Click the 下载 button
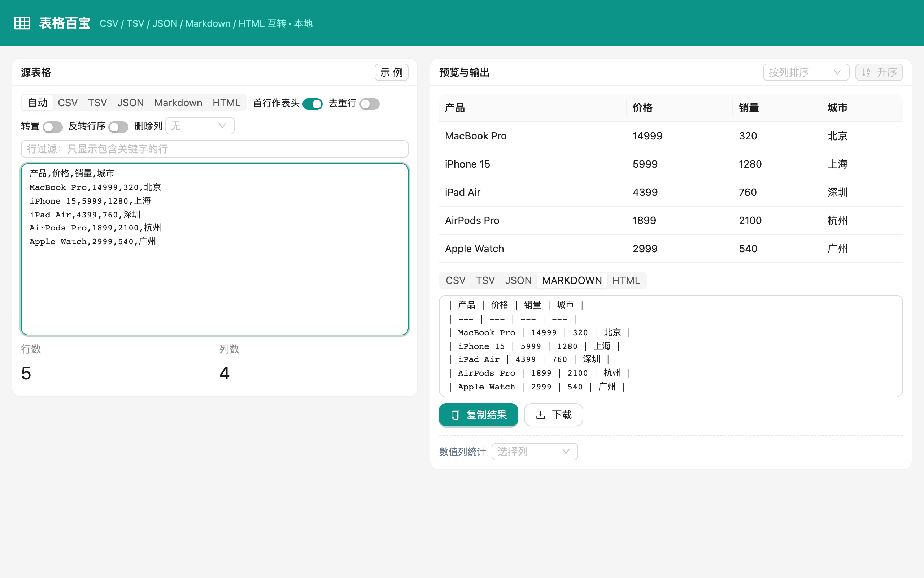 pos(553,415)
